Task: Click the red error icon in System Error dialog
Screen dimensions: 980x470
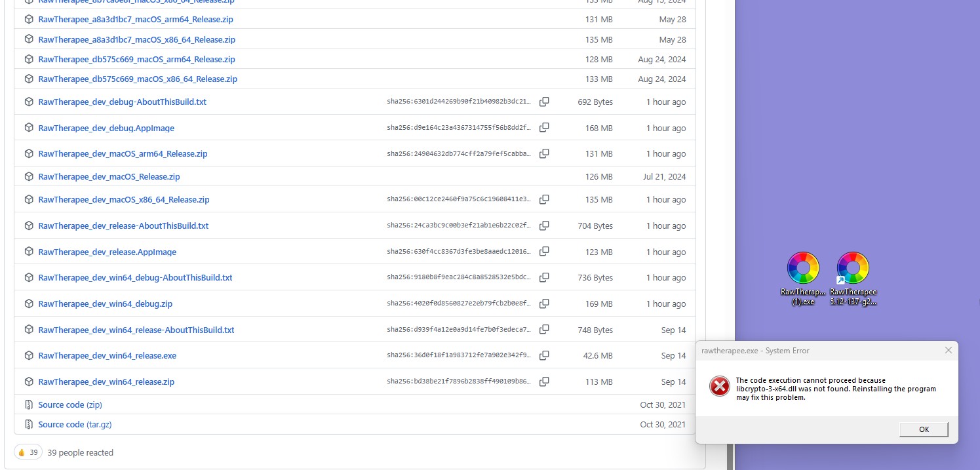Action: pyautogui.click(x=719, y=386)
